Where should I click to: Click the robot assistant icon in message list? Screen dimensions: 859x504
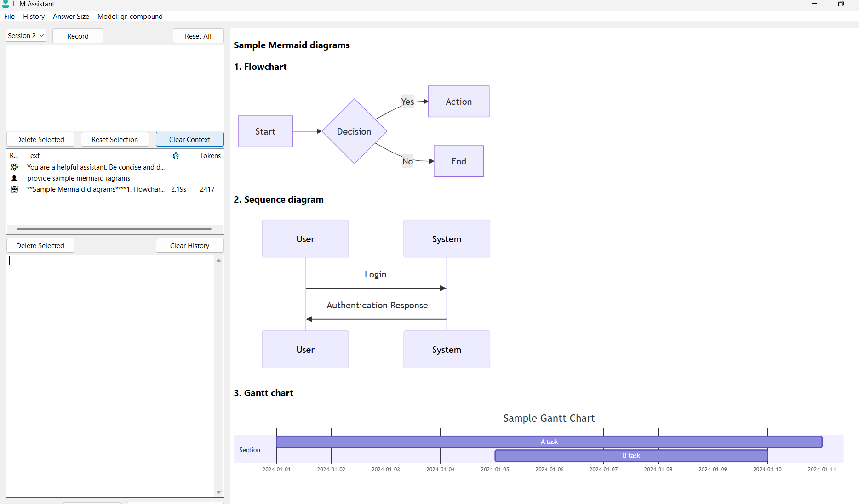coord(14,189)
